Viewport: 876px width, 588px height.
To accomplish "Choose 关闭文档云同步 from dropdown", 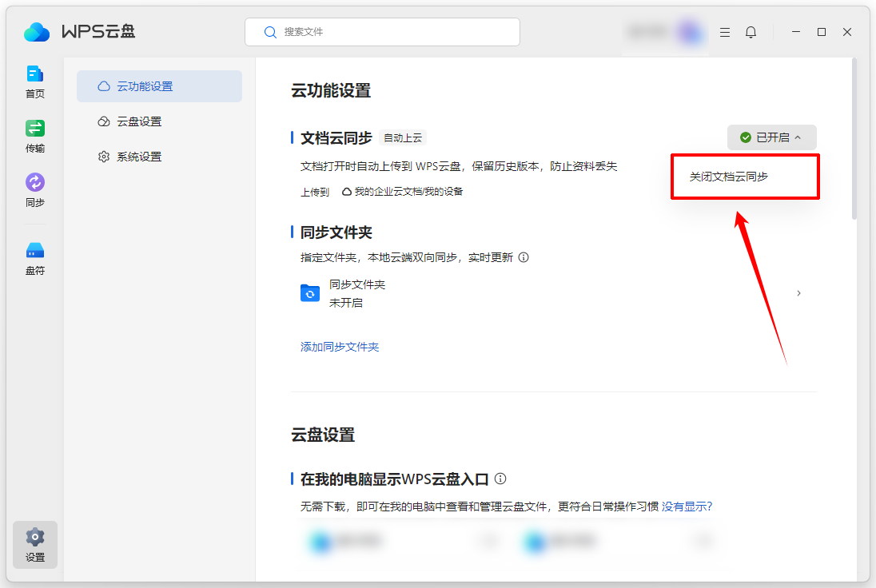I will (x=745, y=177).
